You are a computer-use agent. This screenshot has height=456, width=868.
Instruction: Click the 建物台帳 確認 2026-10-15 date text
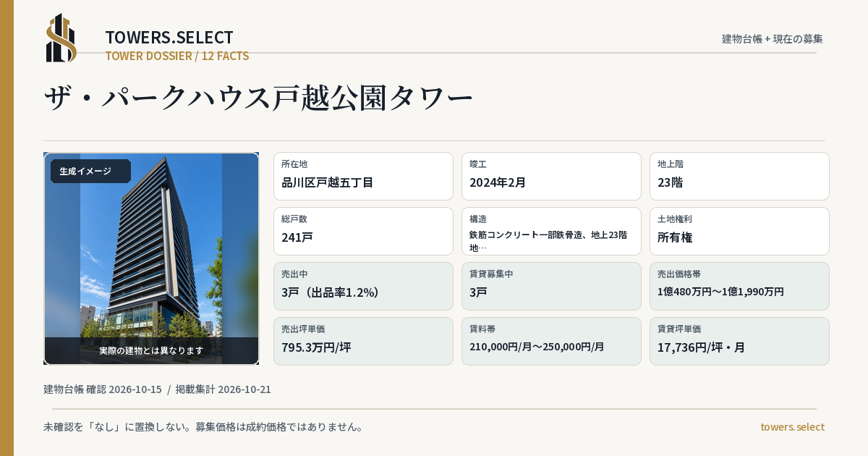(103, 389)
